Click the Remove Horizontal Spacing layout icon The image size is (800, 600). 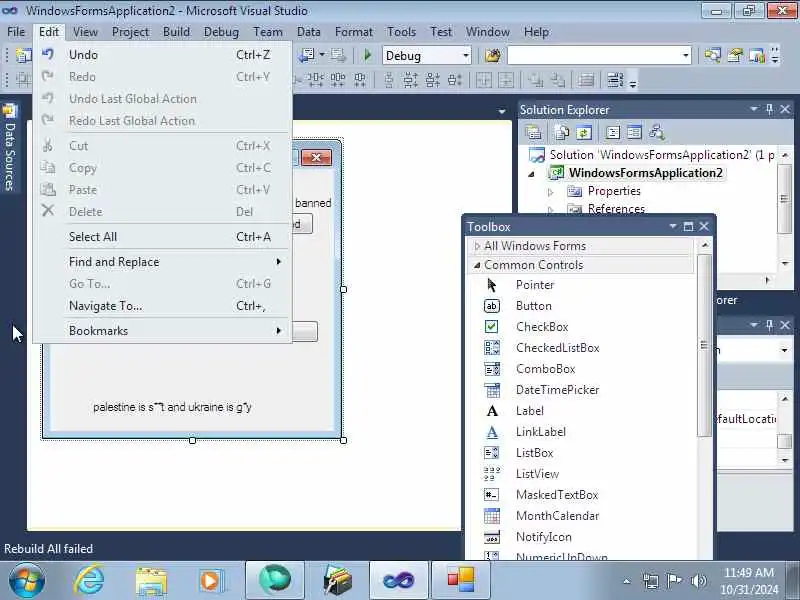tap(360, 80)
